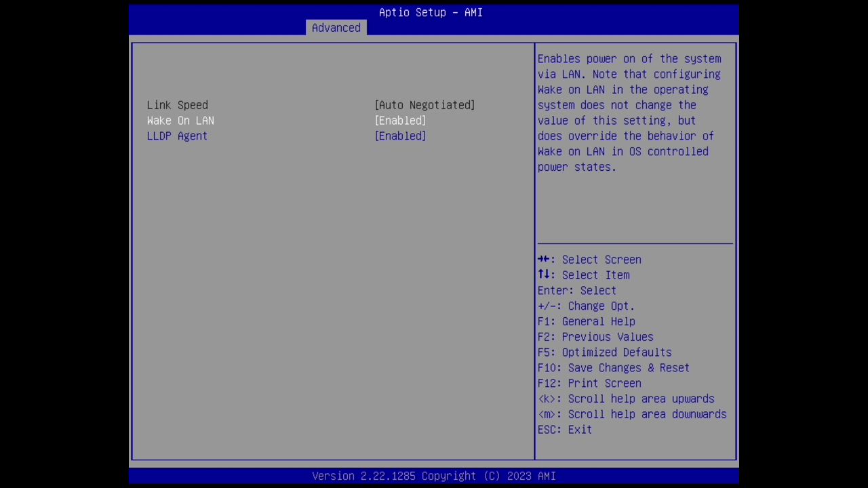This screenshot has width=868, height=488.
Task: Click the +/-: Change Opt. hint
Action: 586,306
